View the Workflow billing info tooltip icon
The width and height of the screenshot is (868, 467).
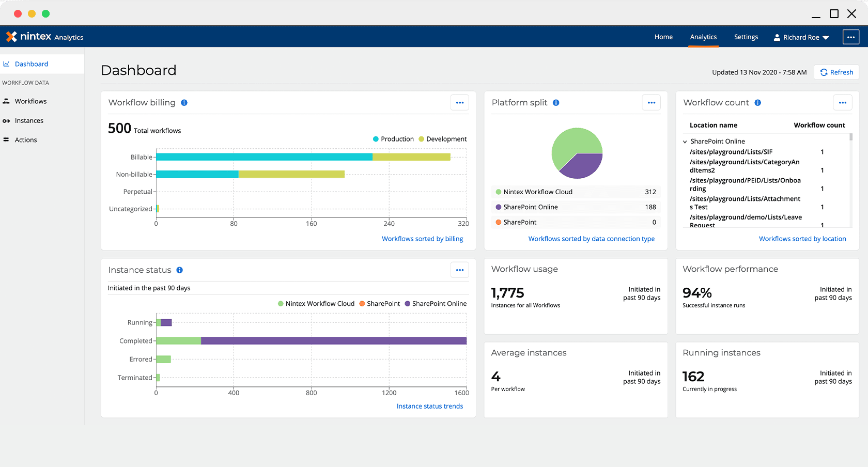pyautogui.click(x=184, y=102)
